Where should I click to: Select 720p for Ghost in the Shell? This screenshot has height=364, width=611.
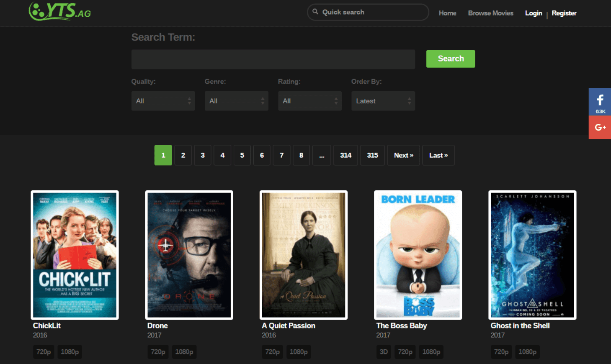pyautogui.click(x=501, y=352)
